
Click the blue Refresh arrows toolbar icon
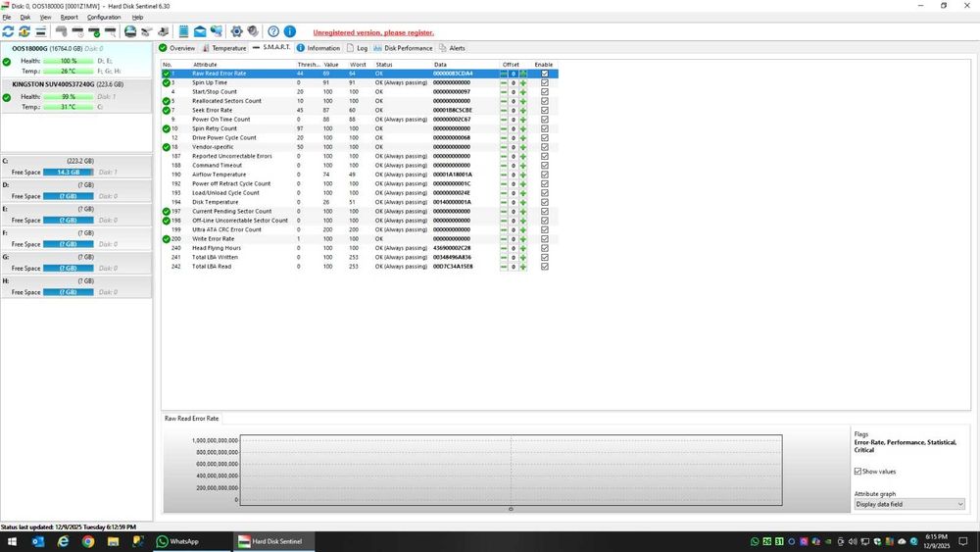pos(8,31)
